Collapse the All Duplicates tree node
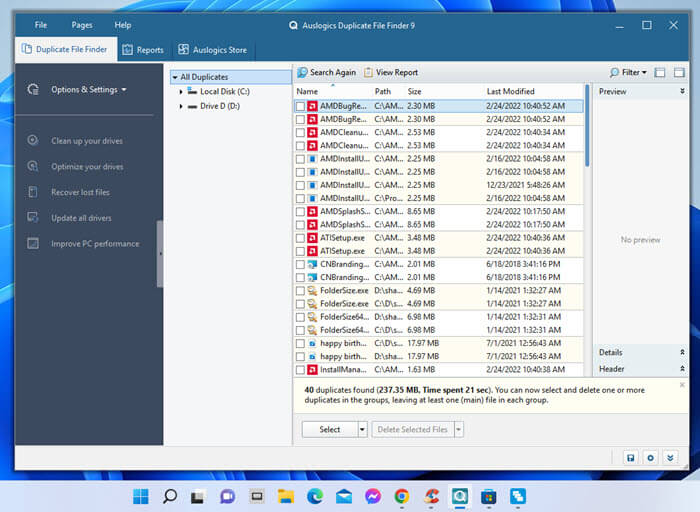The height and width of the screenshot is (512, 700). [175, 77]
